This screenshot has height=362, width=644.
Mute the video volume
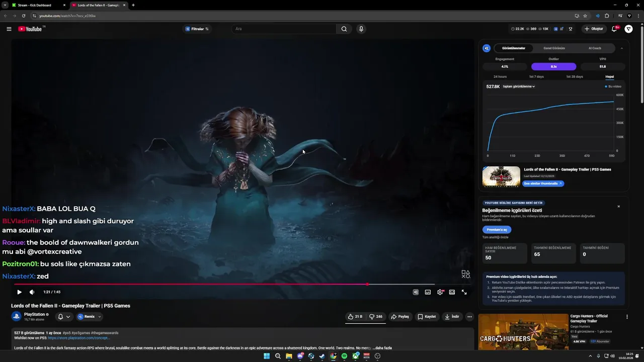click(32, 292)
